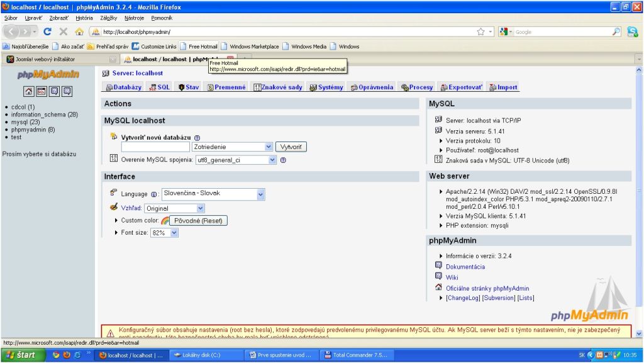Image resolution: width=644 pixels, height=363 pixels.
Task: Select the test database in sidebar
Action: [x=16, y=137]
